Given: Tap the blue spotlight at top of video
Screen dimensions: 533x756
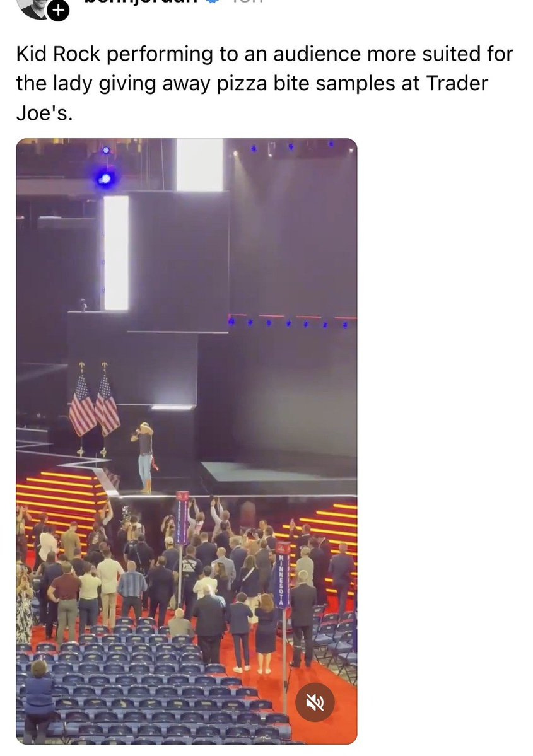Looking at the screenshot, I should click(105, 179).
